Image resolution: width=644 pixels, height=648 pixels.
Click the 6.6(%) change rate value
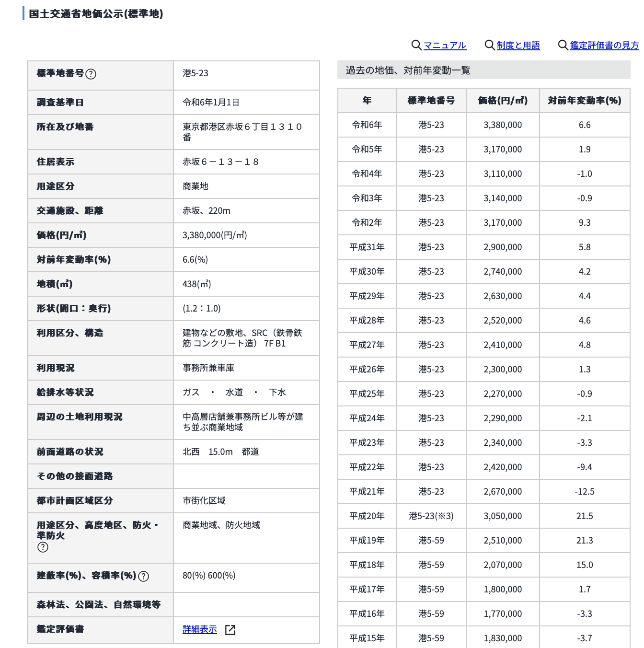[195, 260]
